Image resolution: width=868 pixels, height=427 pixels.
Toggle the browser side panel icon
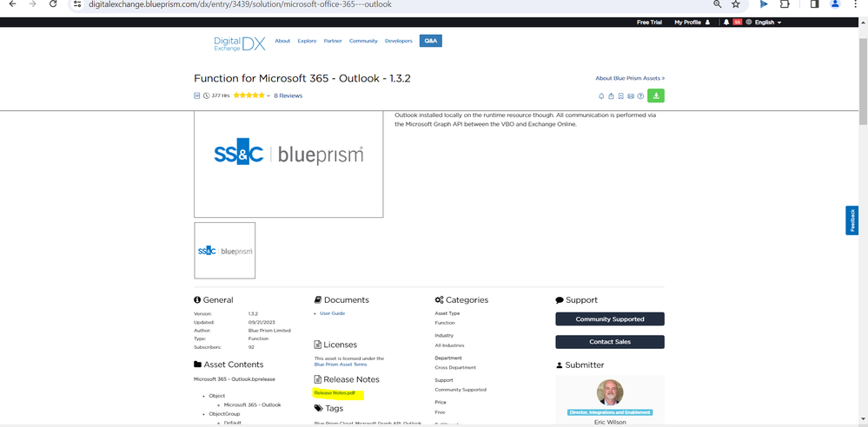(814, 3)
